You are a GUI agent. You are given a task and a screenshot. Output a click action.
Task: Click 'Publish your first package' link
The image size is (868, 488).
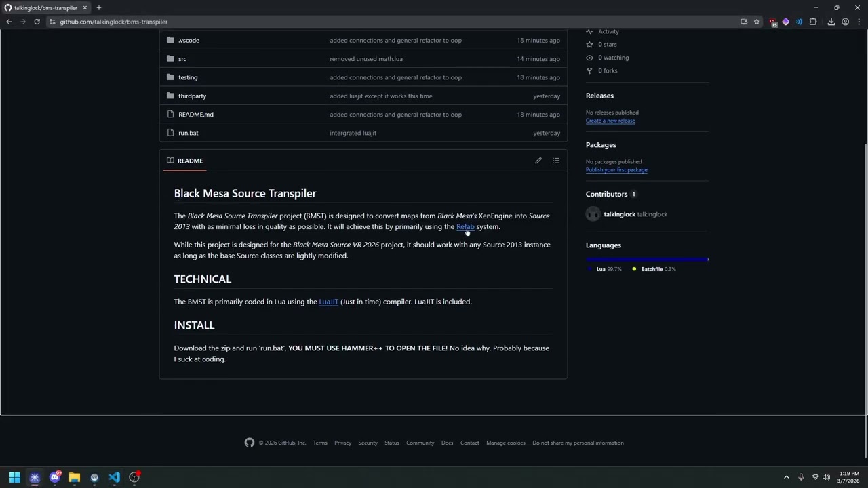[x=616, y=170]
